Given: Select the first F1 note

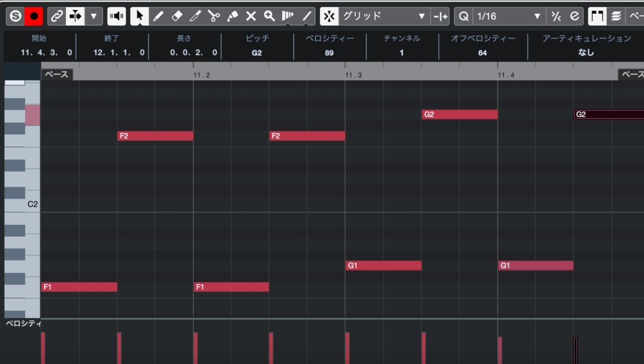Looking at the screenshot, I should tap(79, 287).
